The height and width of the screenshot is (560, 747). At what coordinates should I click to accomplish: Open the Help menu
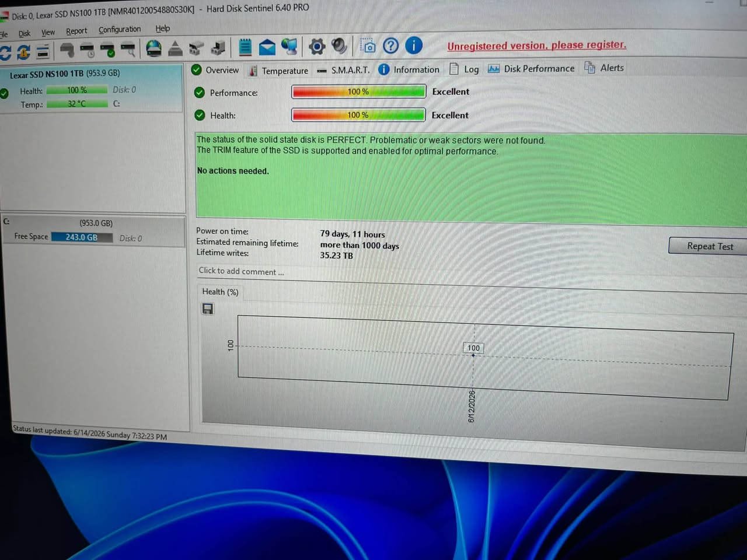click(x=162, y=28)
